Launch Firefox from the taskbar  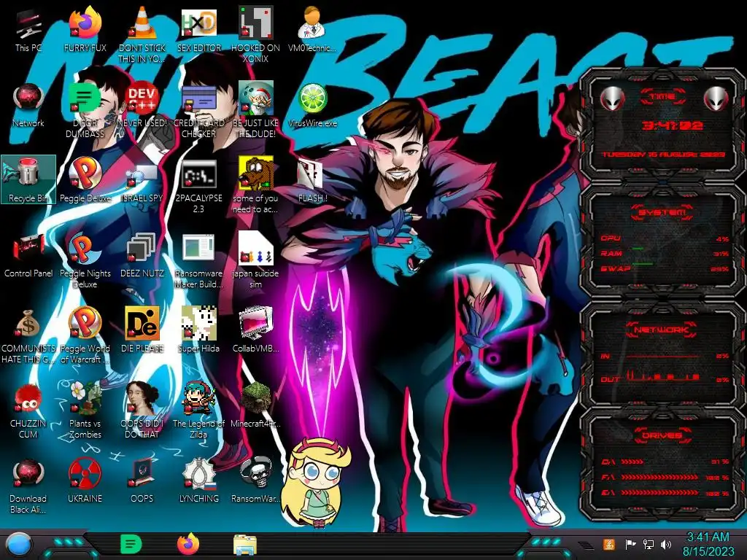(x=188, y=544)
